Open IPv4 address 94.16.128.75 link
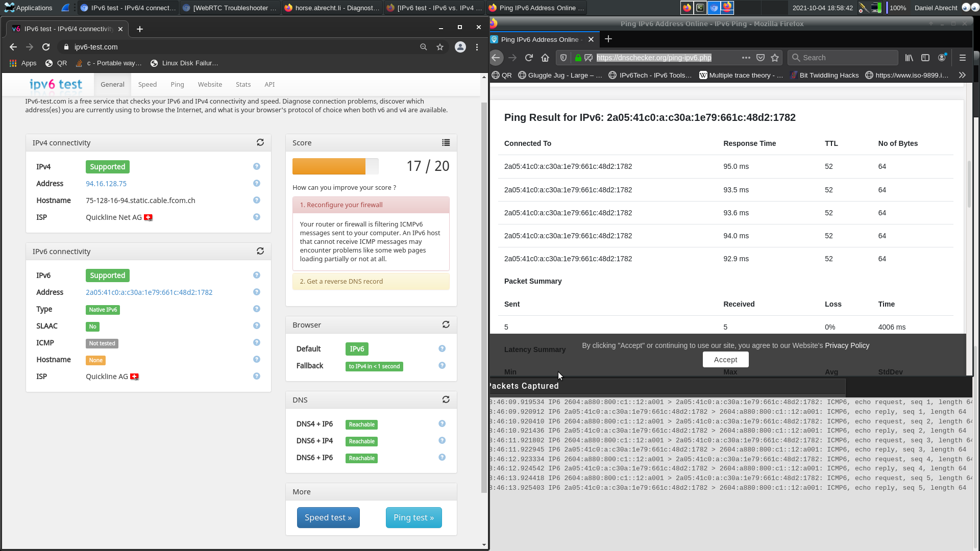980x551 pixels. (x=106, y=183)
